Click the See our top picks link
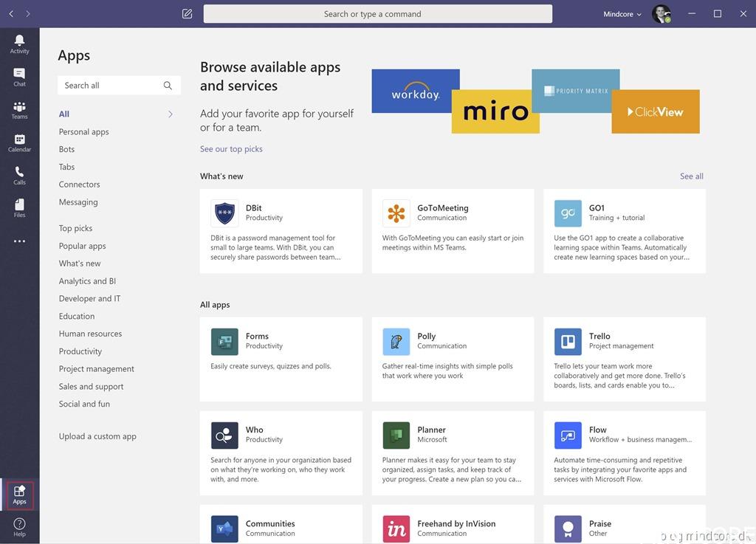The image size is (756, 544). click(231, 149)
